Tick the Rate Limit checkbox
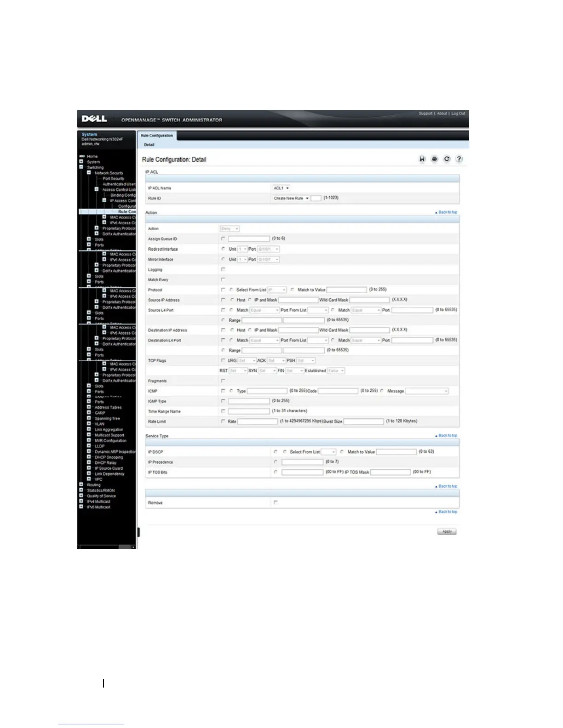The width and height of the screenshot is (563, 728). point(223,421)
